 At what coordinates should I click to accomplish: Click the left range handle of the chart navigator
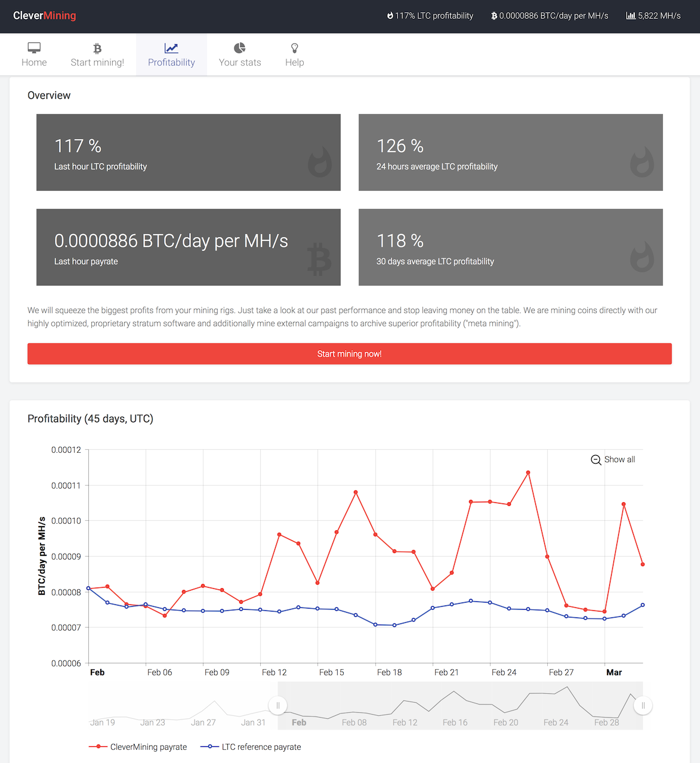(x=278, y=706)
